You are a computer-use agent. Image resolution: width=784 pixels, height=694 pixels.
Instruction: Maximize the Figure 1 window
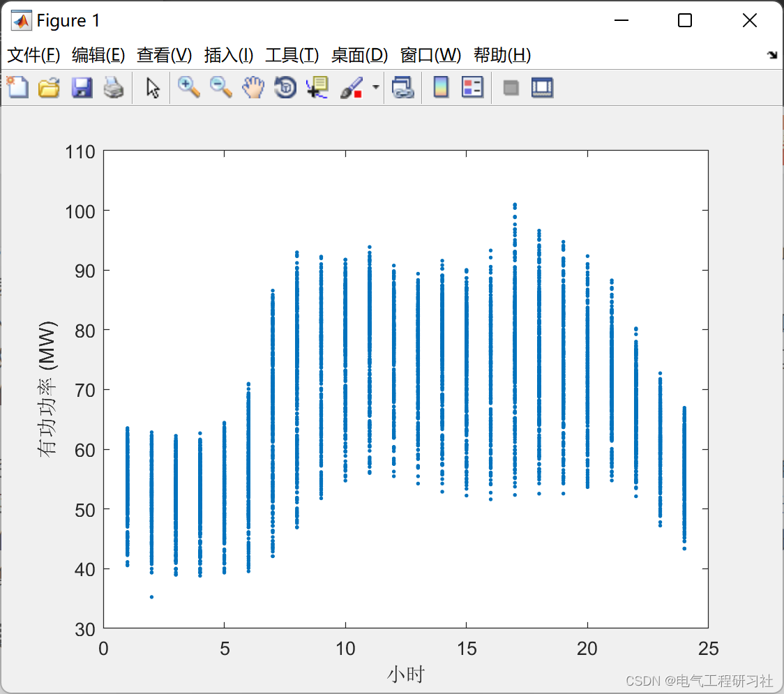point(684,20)
